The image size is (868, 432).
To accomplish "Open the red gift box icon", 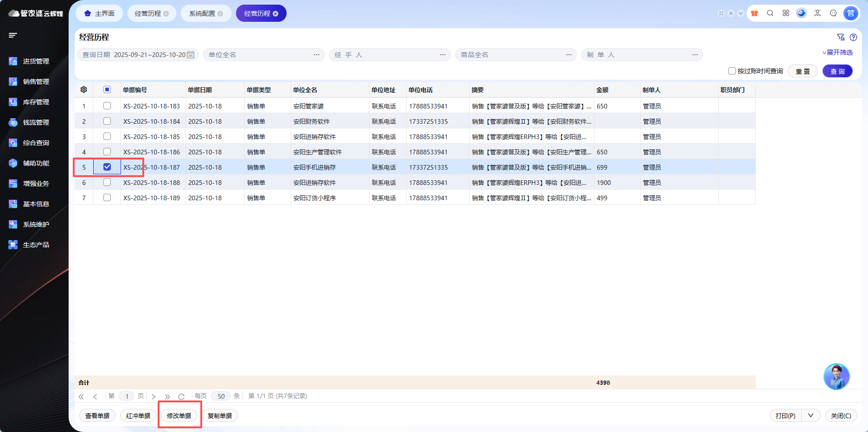I will 754,13.
